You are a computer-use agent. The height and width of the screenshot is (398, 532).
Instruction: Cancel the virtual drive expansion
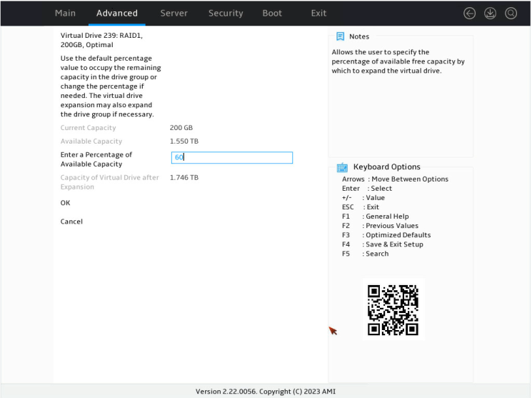click(71, 222)
